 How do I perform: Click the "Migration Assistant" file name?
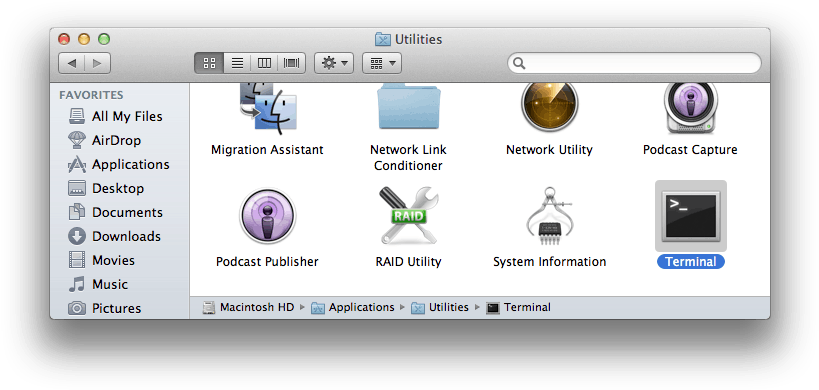267,150
